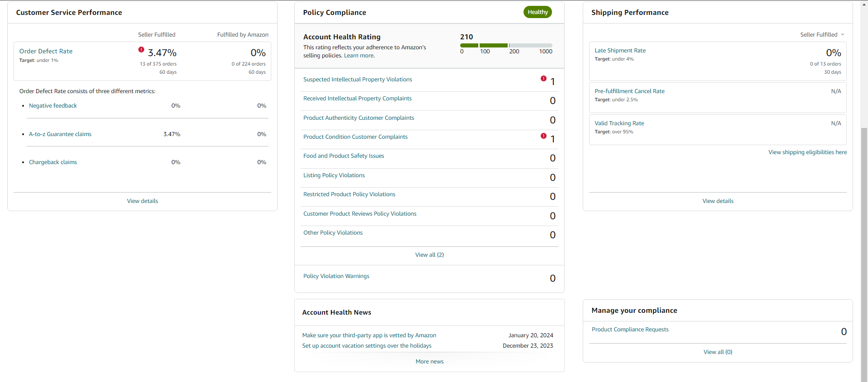Click the 3.47% Seller Fulfilled defect rate
The height and width of the screenshot is (382, 868).
pyautogui.click(x=162, y=53)
